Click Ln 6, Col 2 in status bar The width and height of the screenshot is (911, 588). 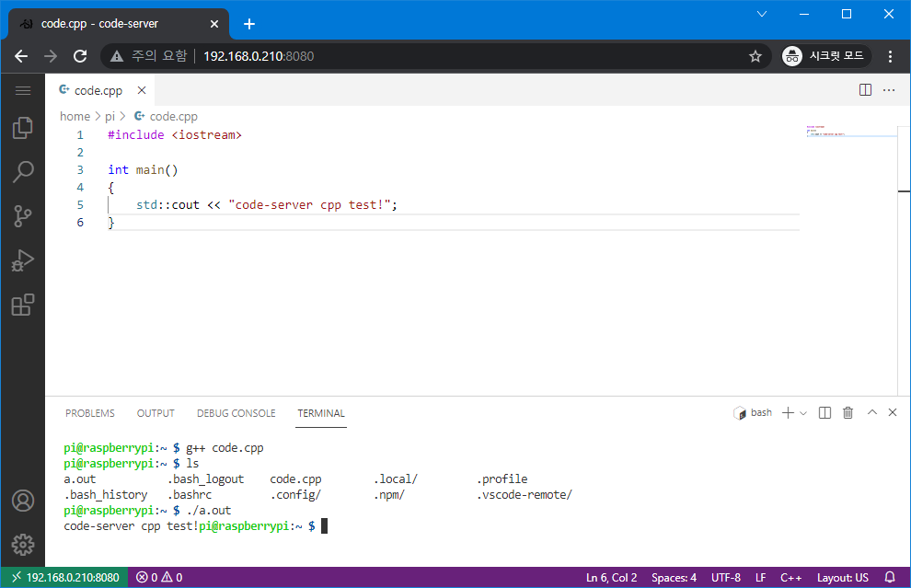611,578
